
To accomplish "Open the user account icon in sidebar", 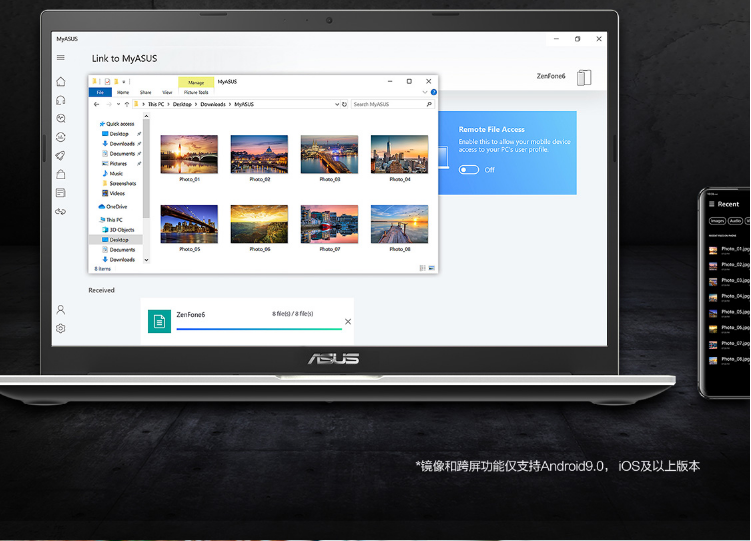I will pos(61,310).
